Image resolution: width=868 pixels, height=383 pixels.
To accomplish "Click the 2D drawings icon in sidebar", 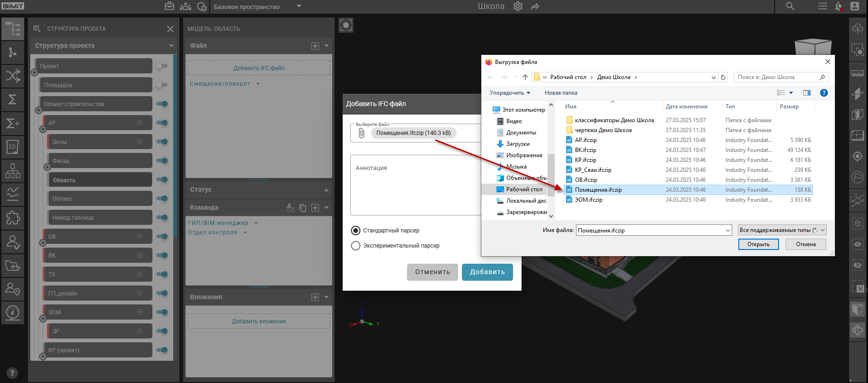I will pyautogui.click(x=13, y=147).
